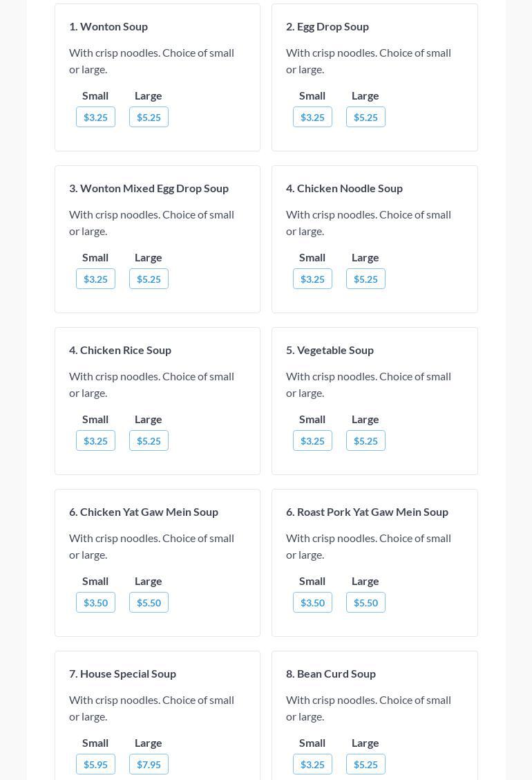The width and height of the screenshot is (532, 780).
Task: Select Small $3.25 for Vegetable Soup
Action: click(312, 440)
